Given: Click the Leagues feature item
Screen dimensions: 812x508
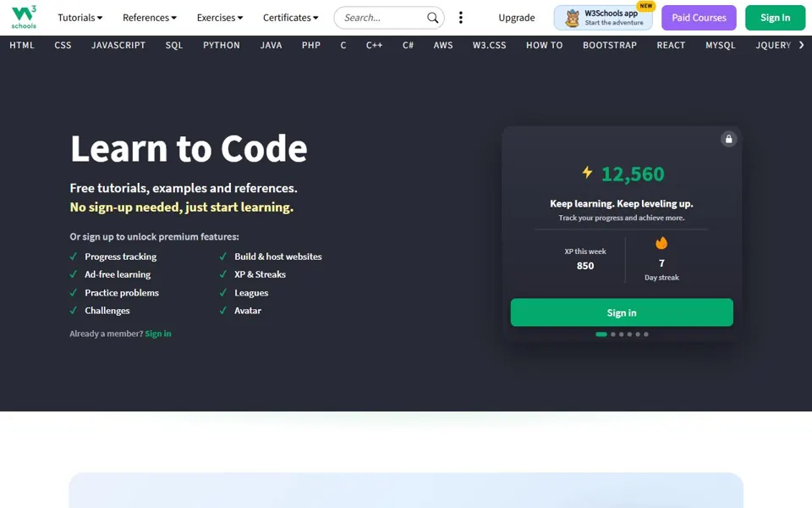Looking at the screenshot, I should point(251,293).
